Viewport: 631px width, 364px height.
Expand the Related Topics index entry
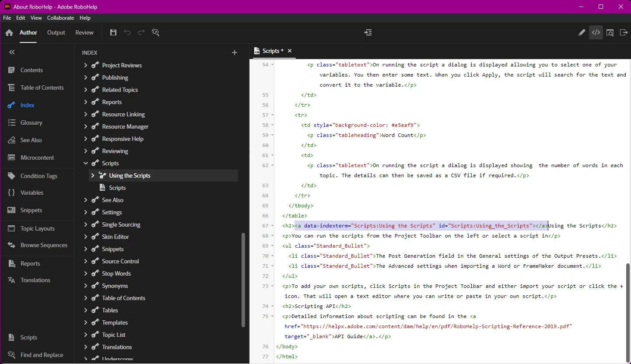point(86,90)
